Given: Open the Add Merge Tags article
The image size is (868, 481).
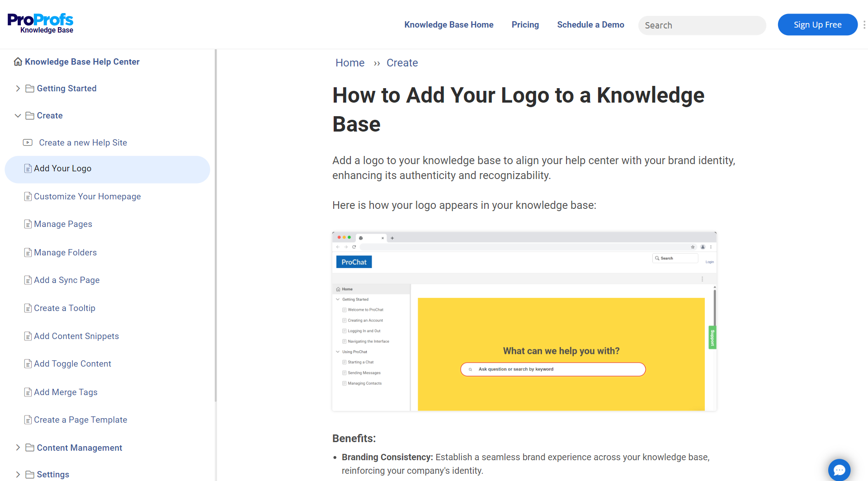Looking at the screenshot, I should pyautogui.click(x=66, y=392).
